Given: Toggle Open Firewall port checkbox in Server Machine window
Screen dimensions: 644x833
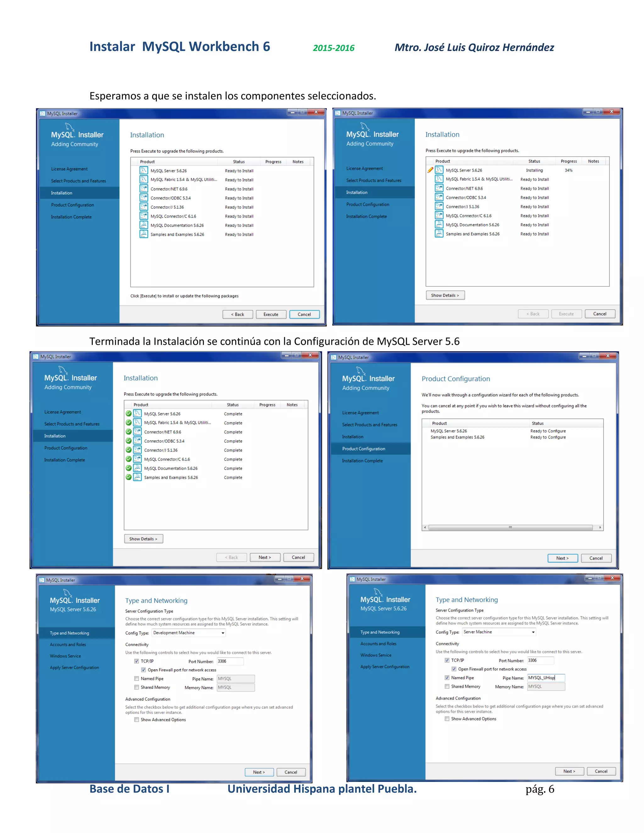Looking at the screenshot, I should tap(454, 669).
